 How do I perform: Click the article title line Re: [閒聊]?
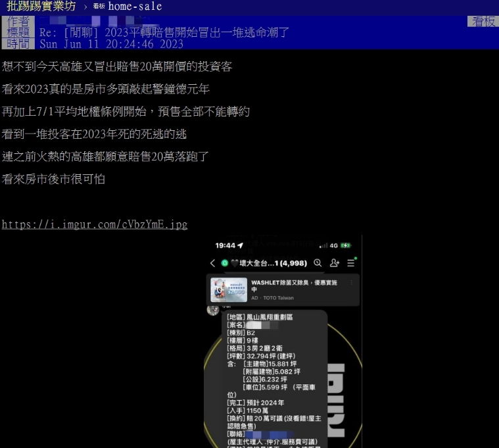coord(164,32)
